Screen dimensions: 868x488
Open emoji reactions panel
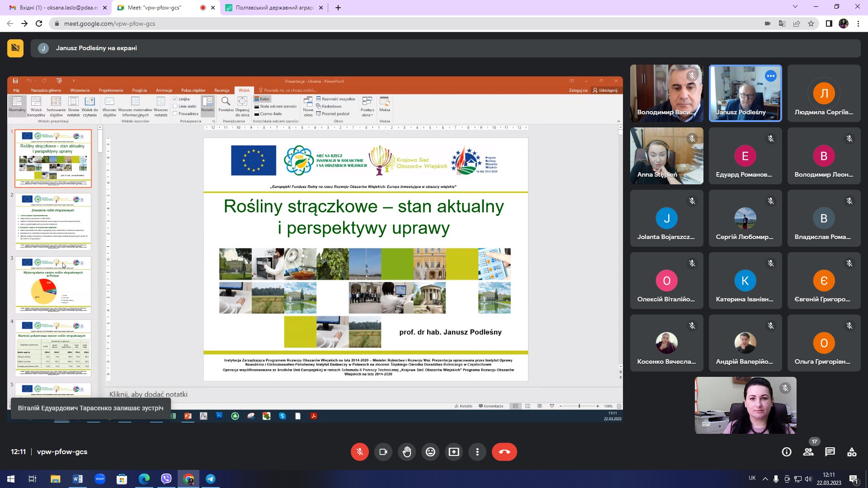[430, 452]
